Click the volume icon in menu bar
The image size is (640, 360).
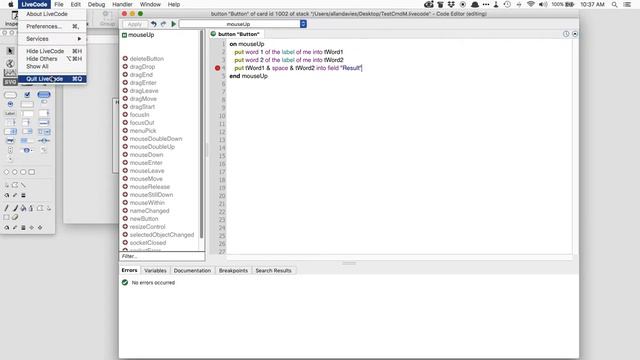tap(543, 4)
